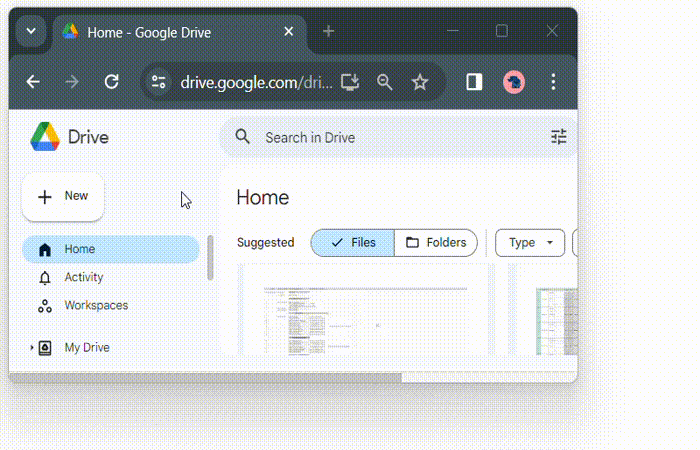Viewport: 700px width, 450px height.
Task: Select Activity in the sidebar
Action: [84, 278]
